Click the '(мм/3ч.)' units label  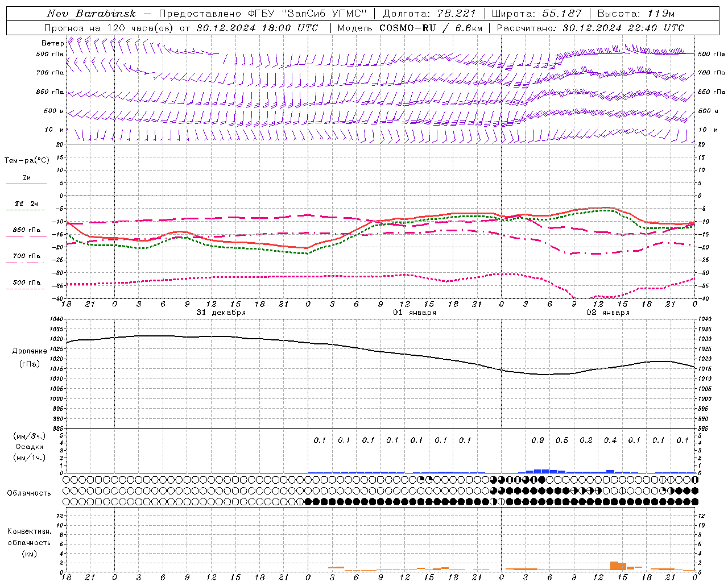coord(30,436)
